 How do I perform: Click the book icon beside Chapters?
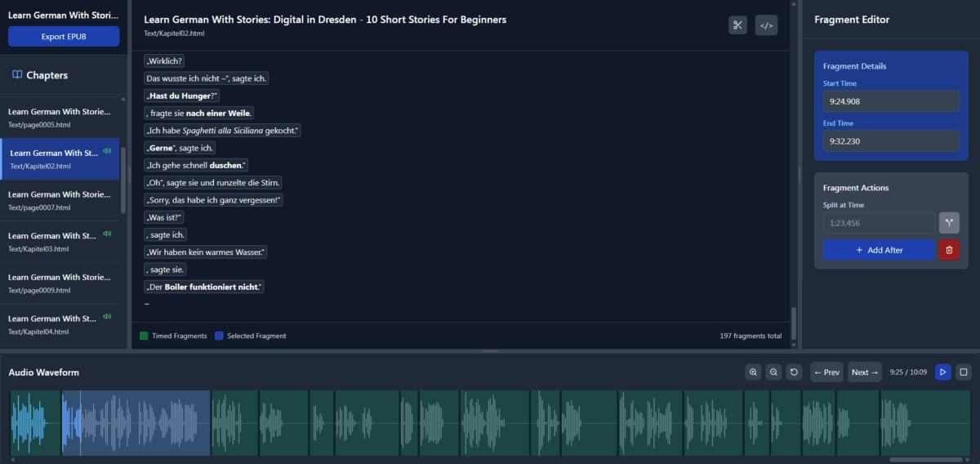[16, 75]
